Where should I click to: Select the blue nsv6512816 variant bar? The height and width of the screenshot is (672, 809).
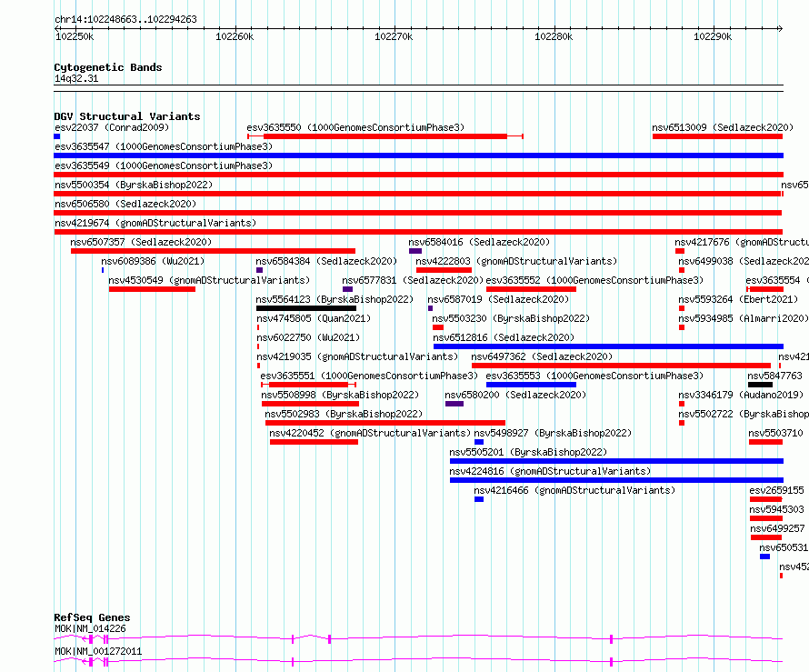[608, 346]
